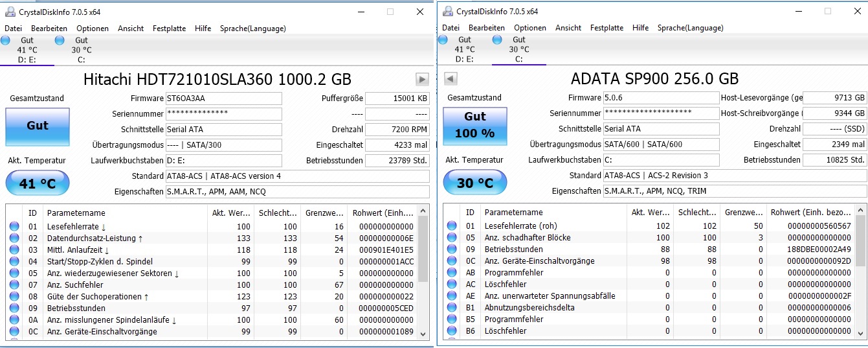Select the Anz. Geräte-Einschaltvorgänge row in ADATA table
Screen dimensions: 868x348
(649, 261)
